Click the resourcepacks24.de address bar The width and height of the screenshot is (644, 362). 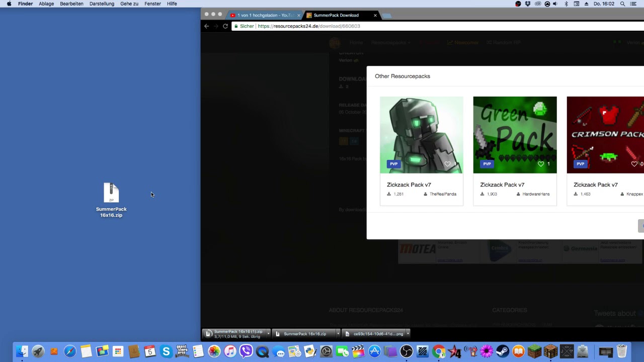pos(438,26)
